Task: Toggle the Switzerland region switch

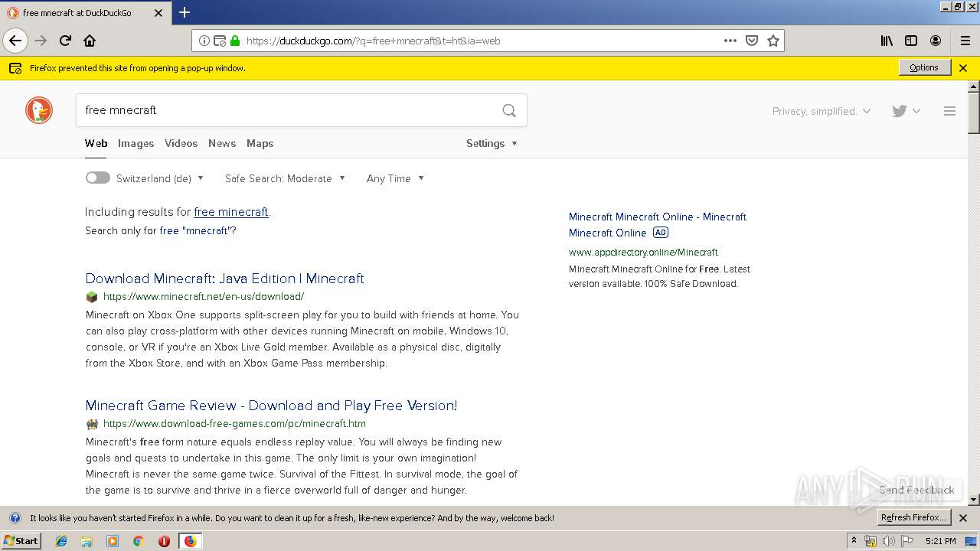Action: click(97, 178)
